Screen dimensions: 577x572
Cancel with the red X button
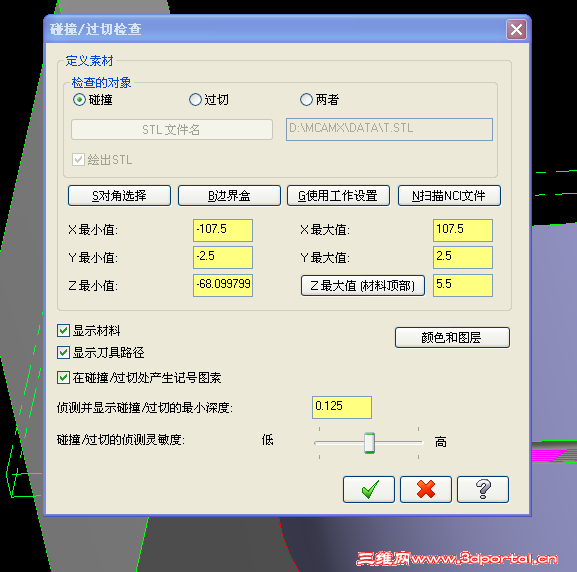(426, 489)
